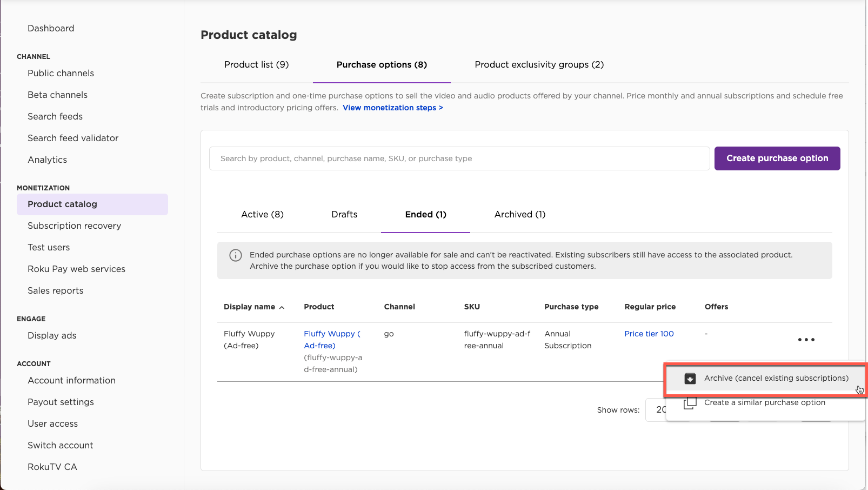The image size is (868, 490).
Task: Open the Show rows dropdown
Action: click(656, 410)
